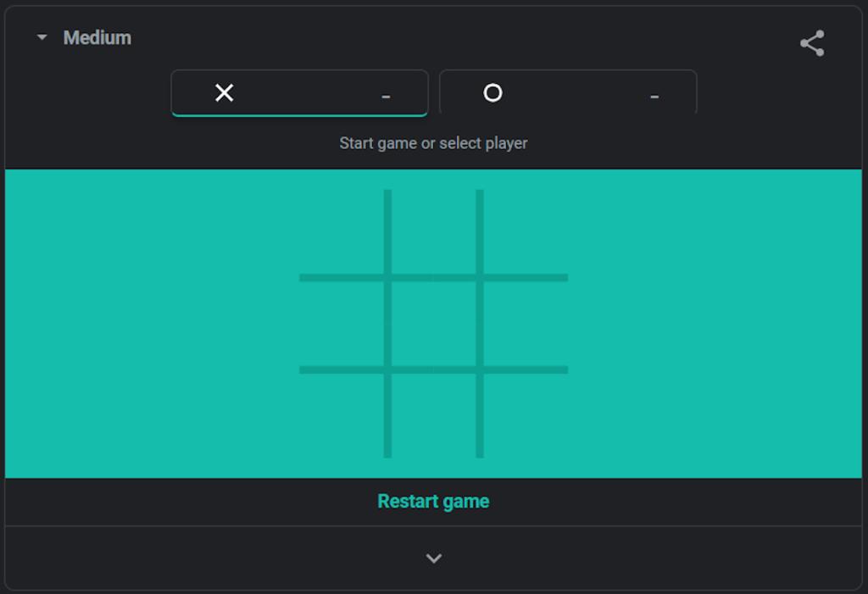Click the Medium difficulty label

pos(97,38)
